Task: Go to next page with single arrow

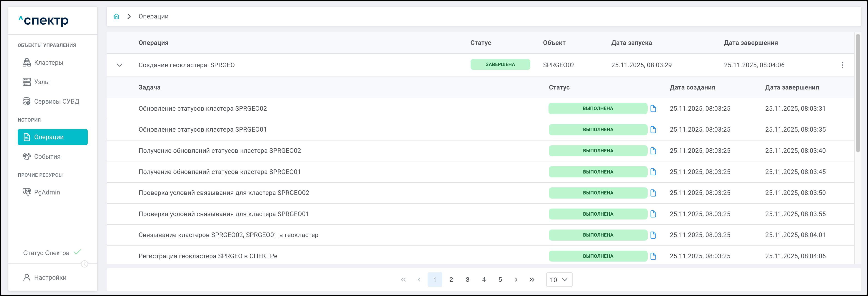Action: pyautogui.click(x=516, y=279)
